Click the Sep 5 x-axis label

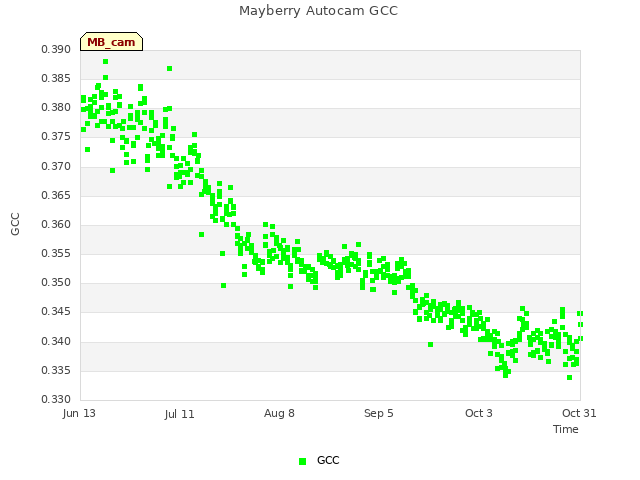tap(379, 413)
